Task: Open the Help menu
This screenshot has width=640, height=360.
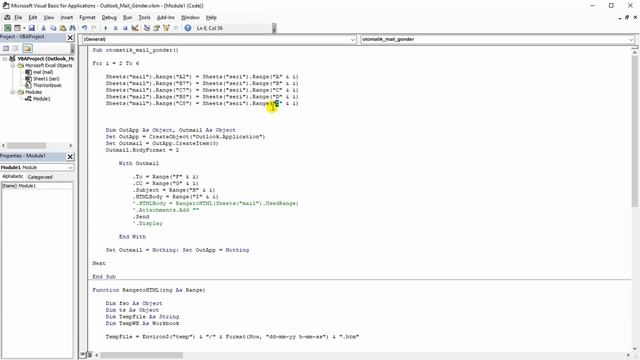Action: (211, 18)
